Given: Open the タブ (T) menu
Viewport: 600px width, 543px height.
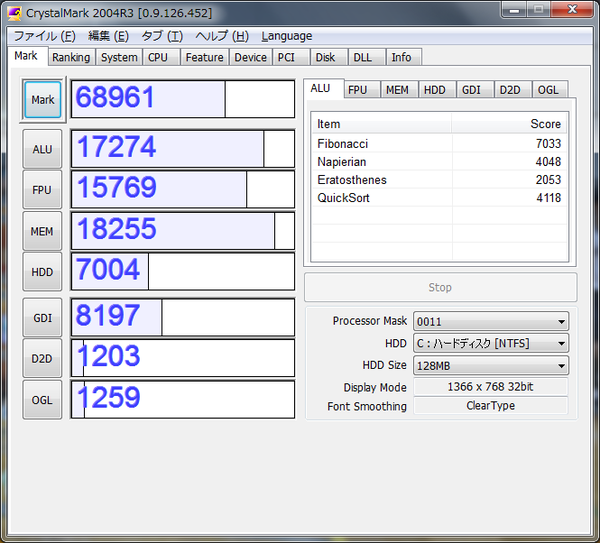Looking at the screenshot, I should pos(162,36).
